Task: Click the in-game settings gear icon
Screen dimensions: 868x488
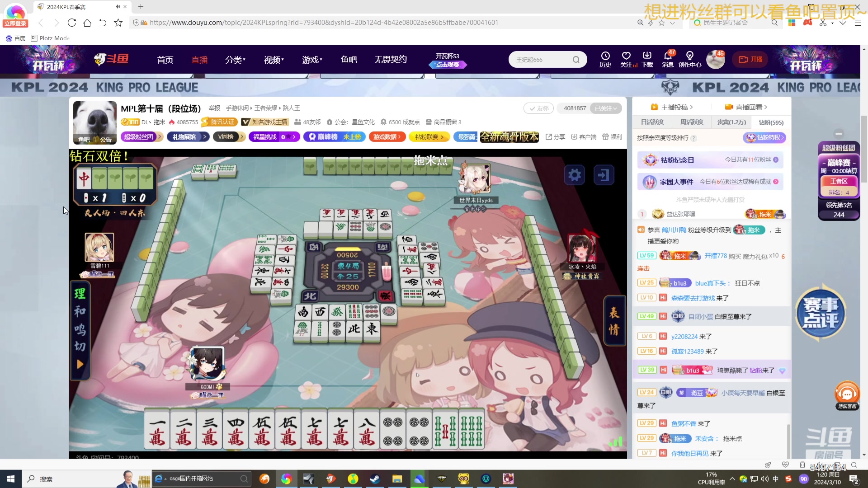Action: 574,175
